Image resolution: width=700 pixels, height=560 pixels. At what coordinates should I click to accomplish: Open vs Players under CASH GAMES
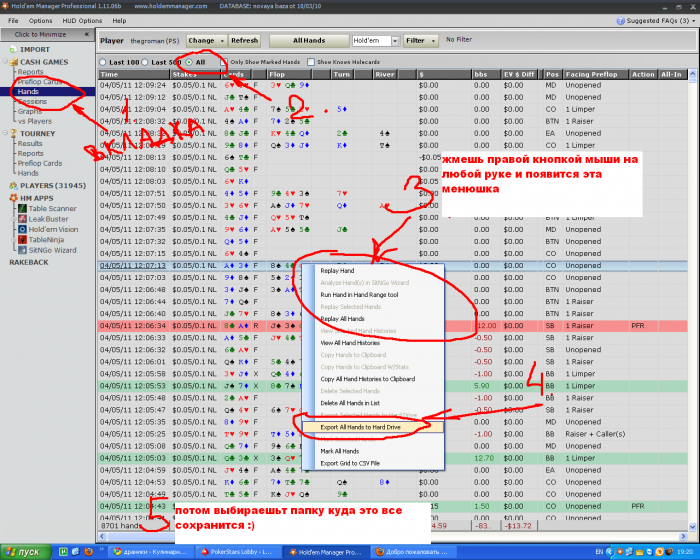click(35, 121)
